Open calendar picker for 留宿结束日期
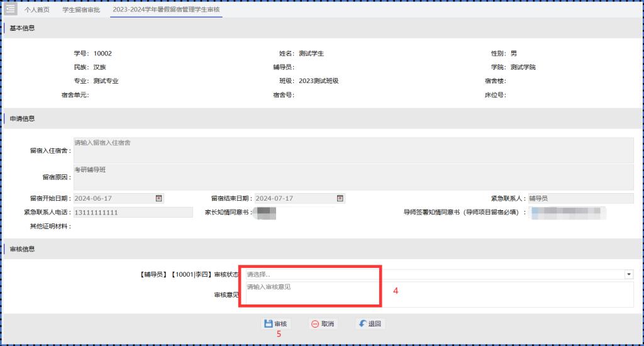Screen dimensions: 644x346 (340, 198)
